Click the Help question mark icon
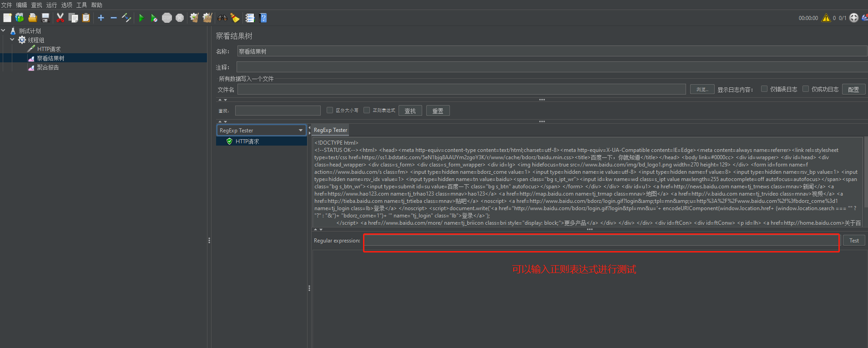Screen dimensions: 868x348 tap(263, 18)
